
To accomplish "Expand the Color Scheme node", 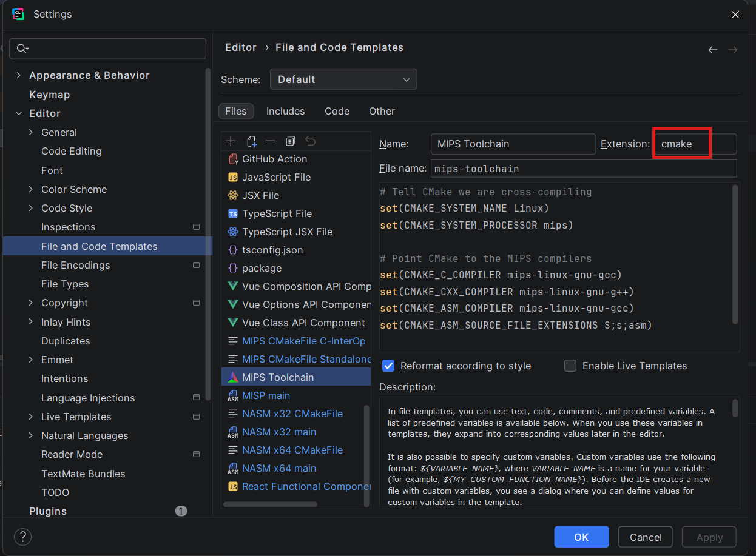I will (x=31, y=189).
